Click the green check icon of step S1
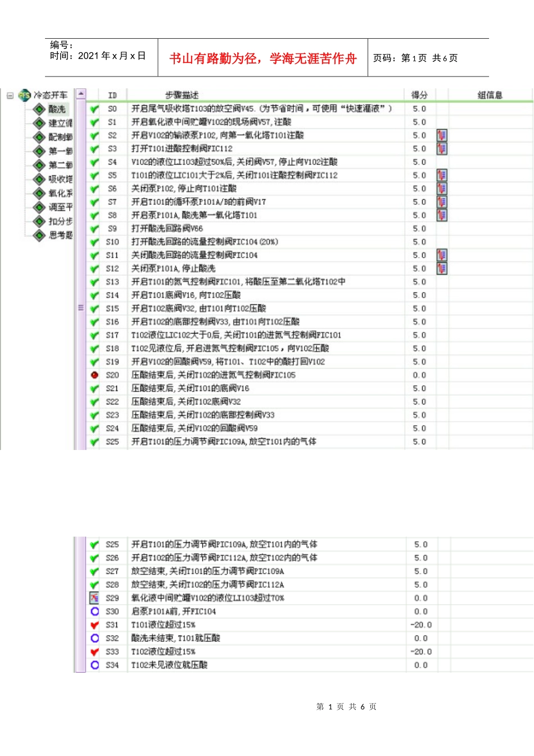 (x=94, y=122)
